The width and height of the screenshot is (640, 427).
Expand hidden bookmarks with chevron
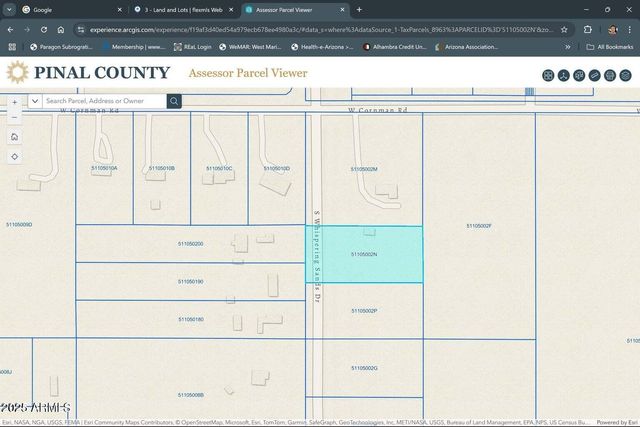tap(568, 46)
